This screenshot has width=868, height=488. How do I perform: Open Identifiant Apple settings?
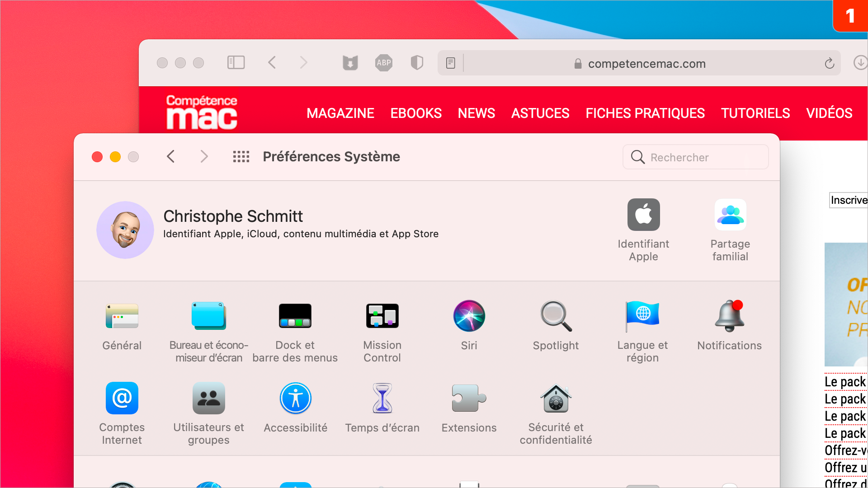[x=643, y=230]
